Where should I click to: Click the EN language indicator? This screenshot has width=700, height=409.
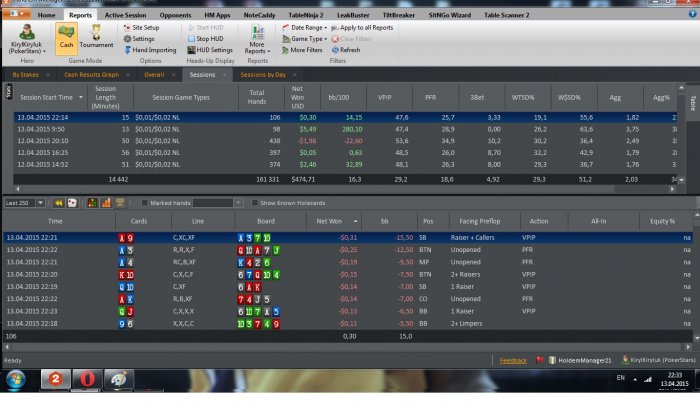tap(621, 378)
